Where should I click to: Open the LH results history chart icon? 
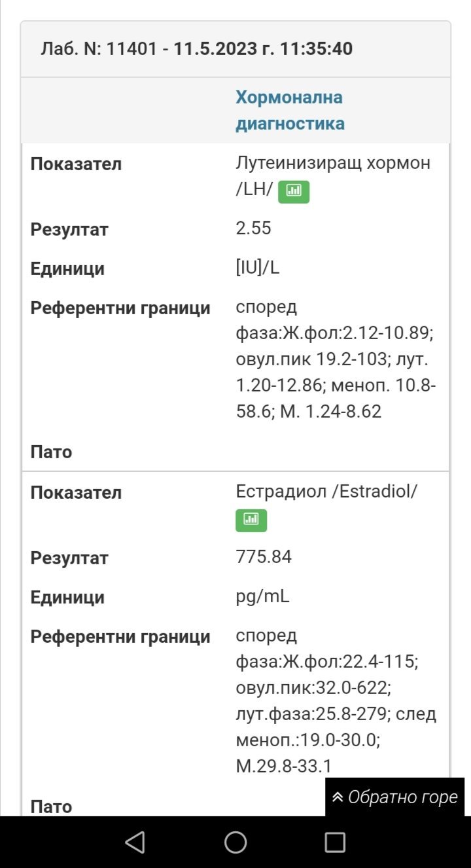(294, 190)
